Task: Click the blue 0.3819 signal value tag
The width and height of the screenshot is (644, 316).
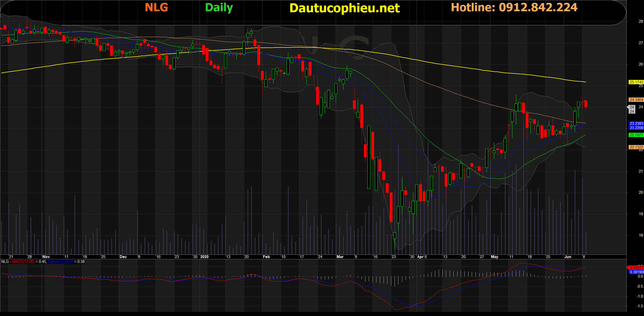Action: [636, 272]
